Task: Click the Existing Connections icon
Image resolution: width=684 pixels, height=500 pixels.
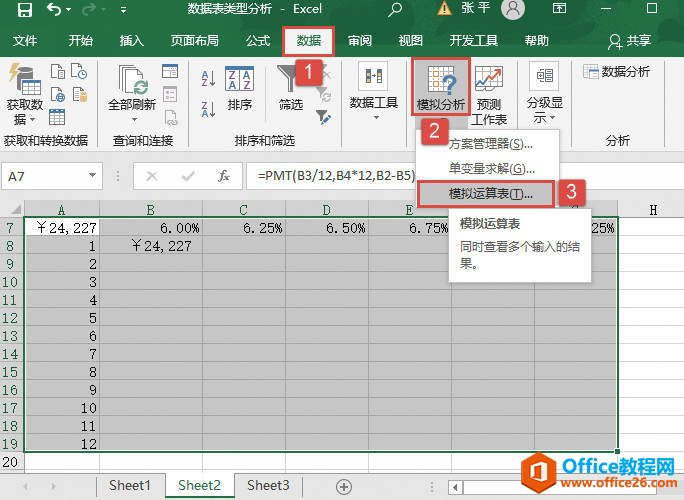Action: pos(80,94)
